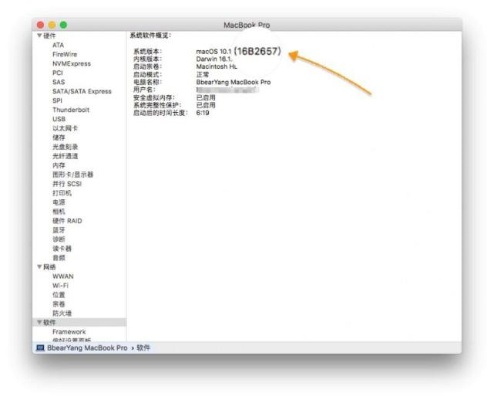
Task: Open 位置 locations under network
Action: click(59, 295)
